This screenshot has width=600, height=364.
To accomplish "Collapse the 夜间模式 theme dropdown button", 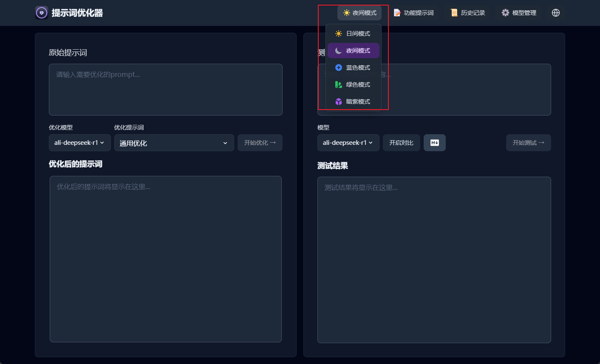I will [x=359, y=13].
